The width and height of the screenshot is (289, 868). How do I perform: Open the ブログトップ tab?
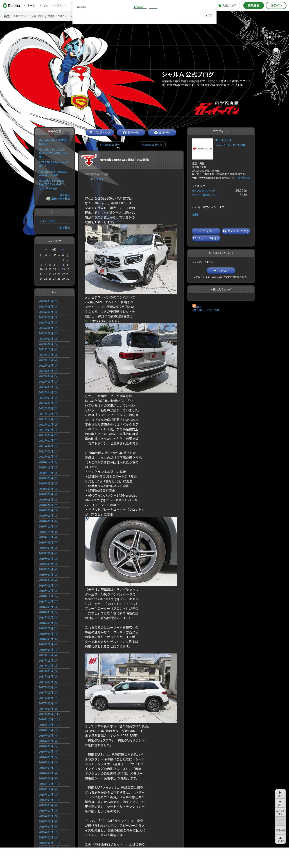coord(100,132)
